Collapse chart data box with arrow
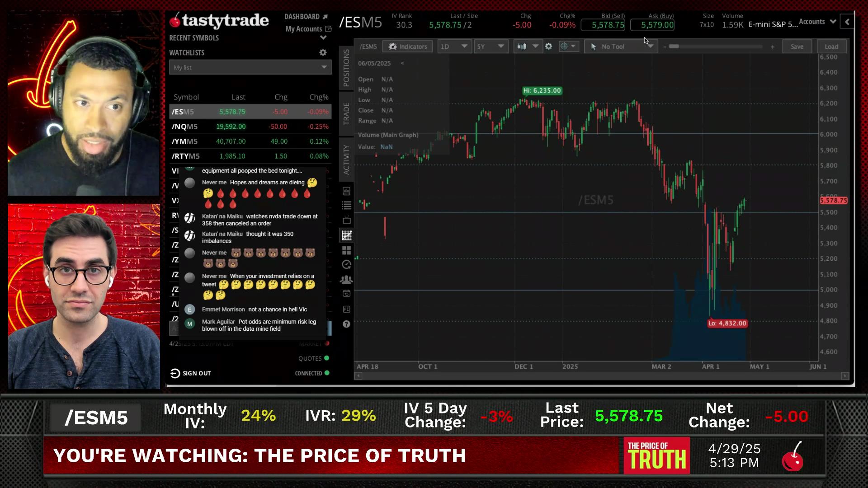This screenshot has width=868, height=488. click(x=402, y=63)
